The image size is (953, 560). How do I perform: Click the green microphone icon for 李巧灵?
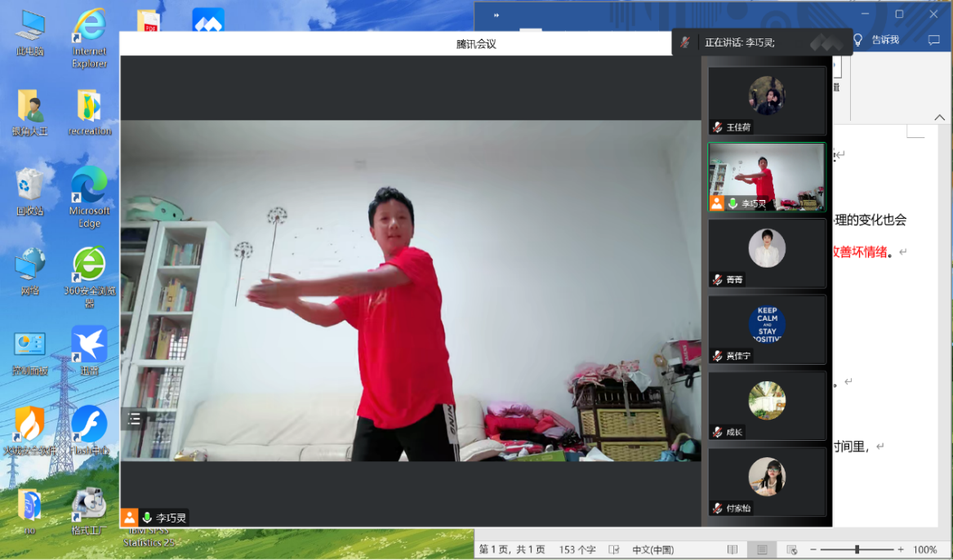[x=146, y=518]
